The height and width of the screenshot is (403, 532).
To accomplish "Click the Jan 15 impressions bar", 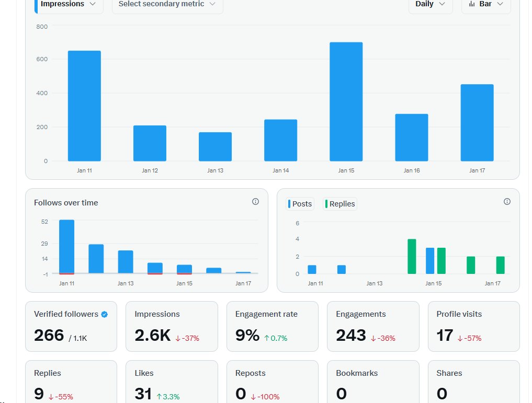I will (x=346, y=102).
